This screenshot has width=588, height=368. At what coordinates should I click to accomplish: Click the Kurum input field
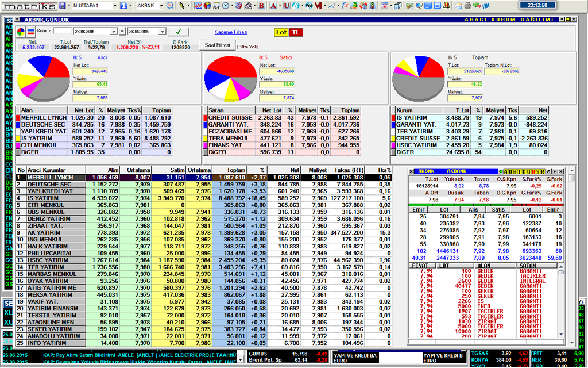[63, 31]
